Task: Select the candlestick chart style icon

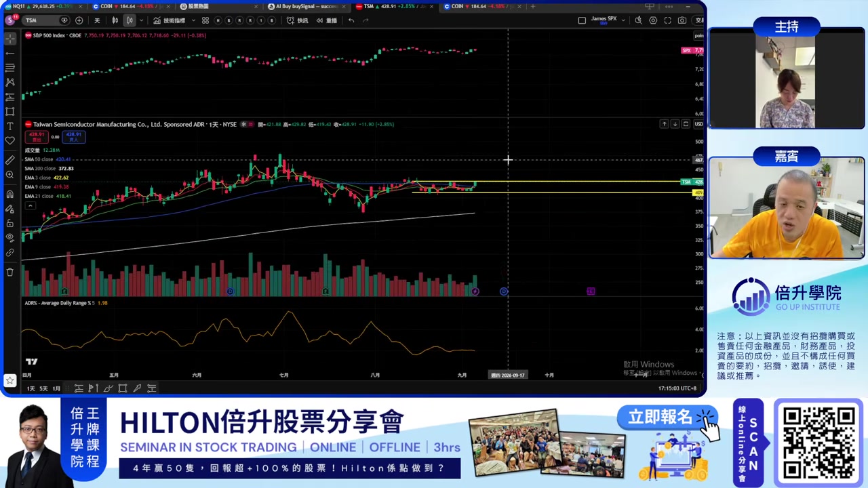Action: coord(130,20)
